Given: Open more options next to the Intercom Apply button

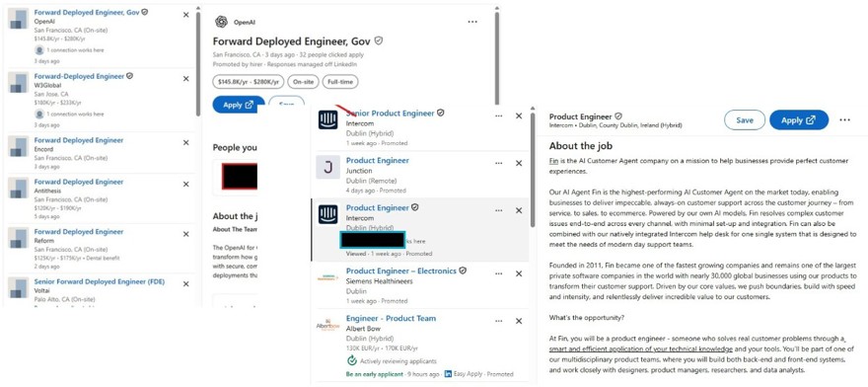Looking at the screenshot, I should coord(844,119).
